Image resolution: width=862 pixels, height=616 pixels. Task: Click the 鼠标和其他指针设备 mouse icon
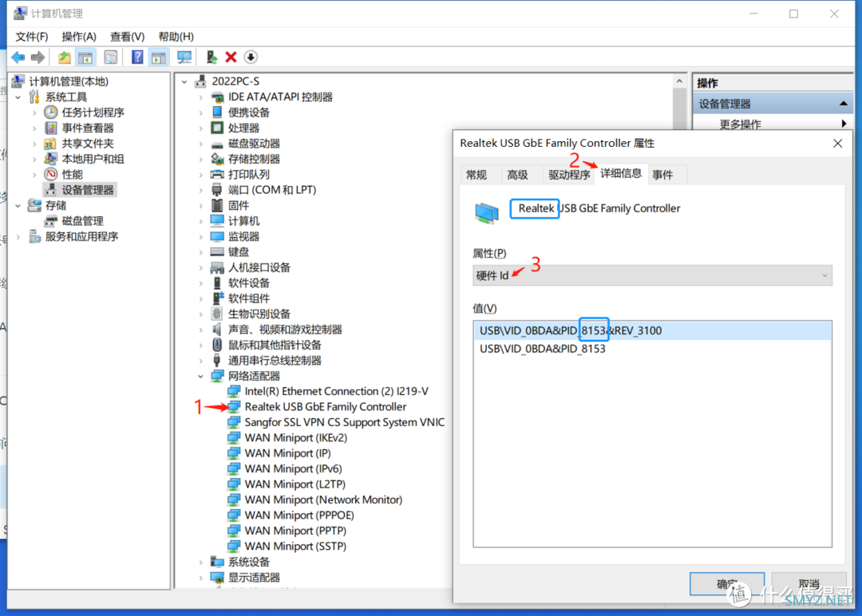click(217, 345)
